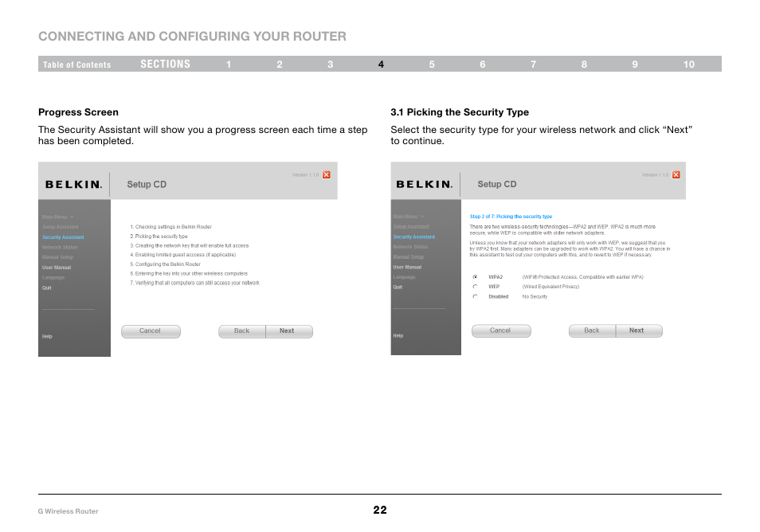Click step '2. Picking the security type'
The height and width of the screenshot is (532, 760).
(159, 237)
